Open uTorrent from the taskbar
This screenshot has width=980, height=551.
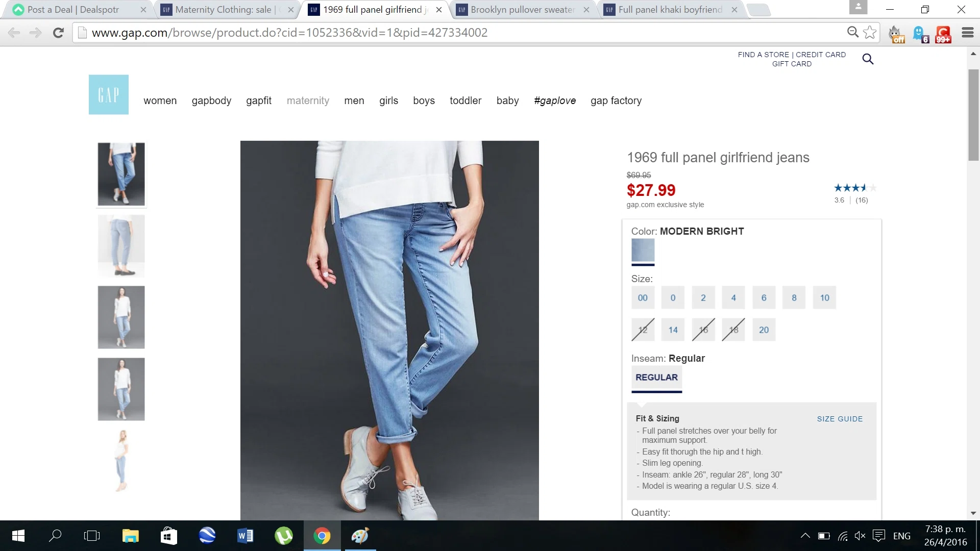[283, 536]
